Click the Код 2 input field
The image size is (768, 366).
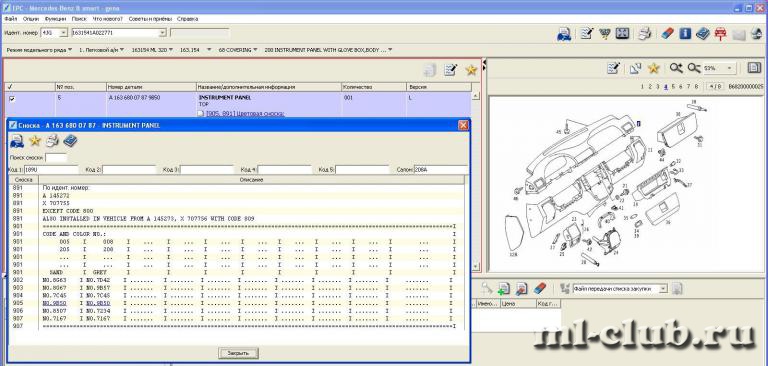(x=129, y=170)
